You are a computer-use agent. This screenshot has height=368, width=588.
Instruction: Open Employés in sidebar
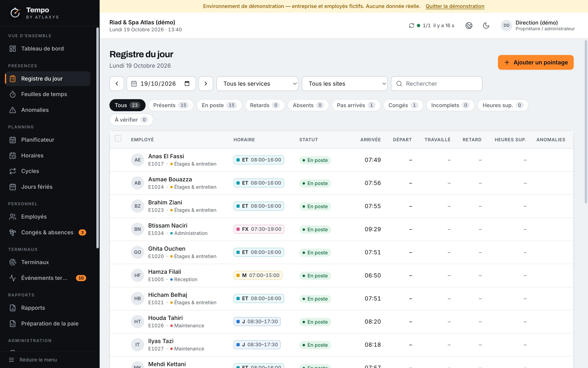48,217
